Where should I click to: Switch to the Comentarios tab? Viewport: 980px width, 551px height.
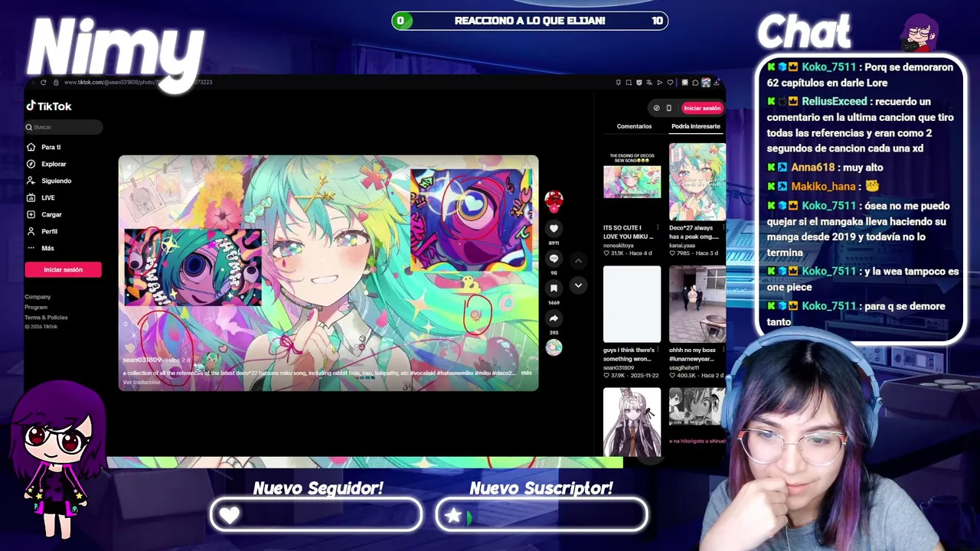[x=634, y=126]
